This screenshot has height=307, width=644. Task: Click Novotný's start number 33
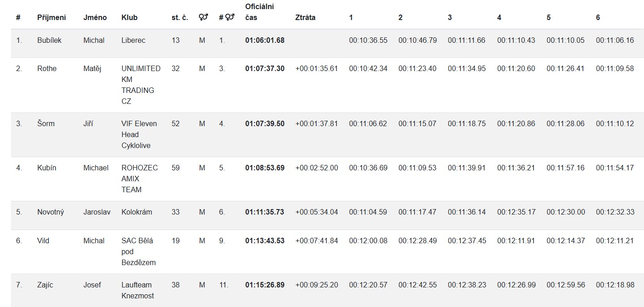click(x=175, y=212)
